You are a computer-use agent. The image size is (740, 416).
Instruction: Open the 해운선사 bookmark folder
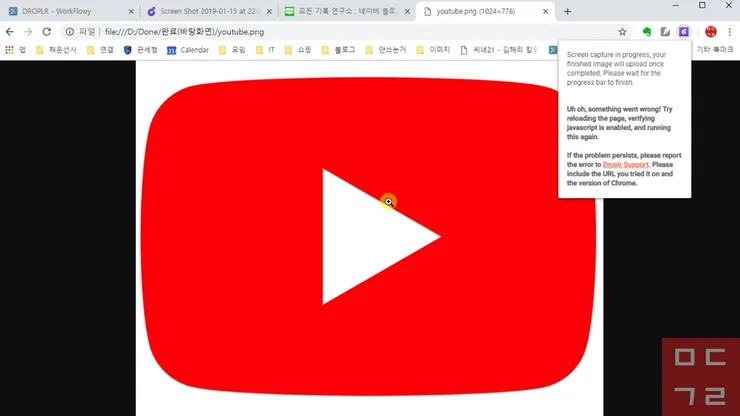pyautogui.click(x=56, y=50)
